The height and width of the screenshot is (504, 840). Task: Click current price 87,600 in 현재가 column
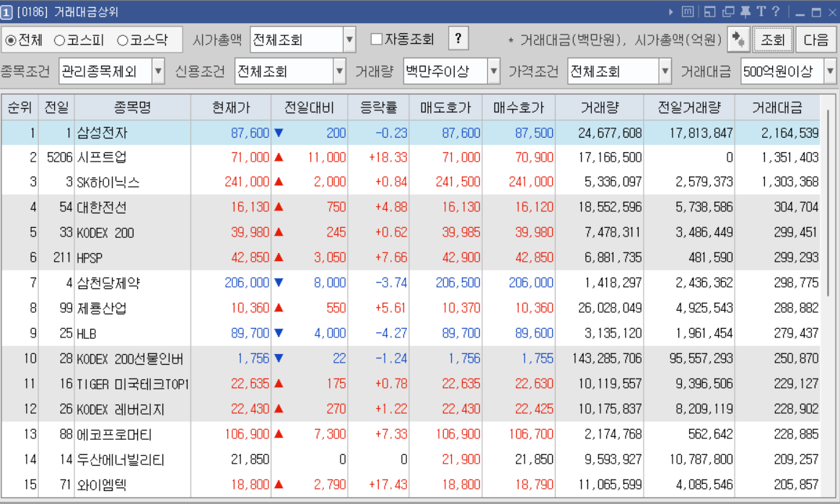point(250,133)
